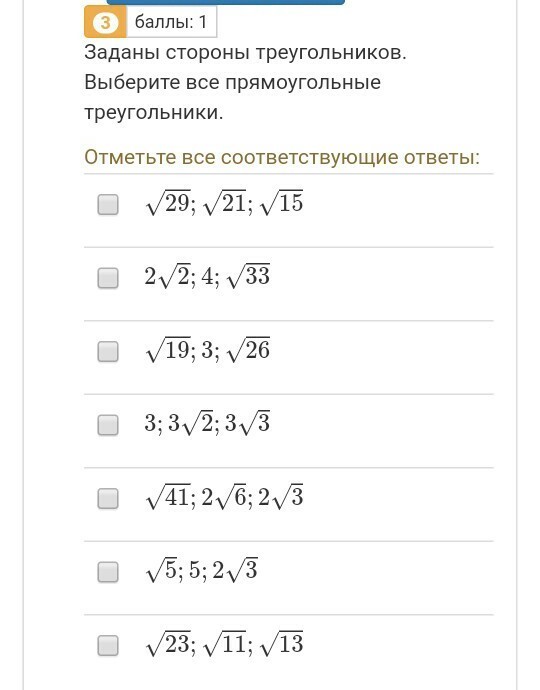
Task: Click the 2√2; 4; √33 answer text
Action: point(207,276)
